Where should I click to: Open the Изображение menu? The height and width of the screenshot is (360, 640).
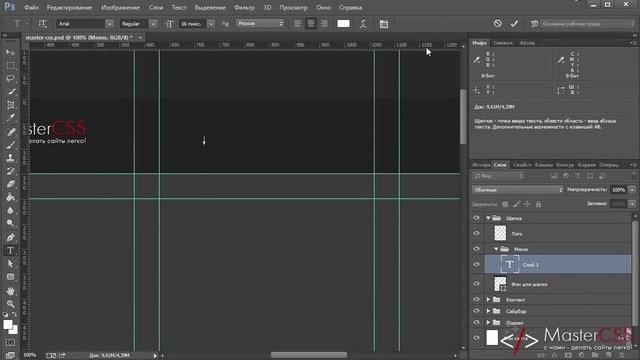(120, 7)
